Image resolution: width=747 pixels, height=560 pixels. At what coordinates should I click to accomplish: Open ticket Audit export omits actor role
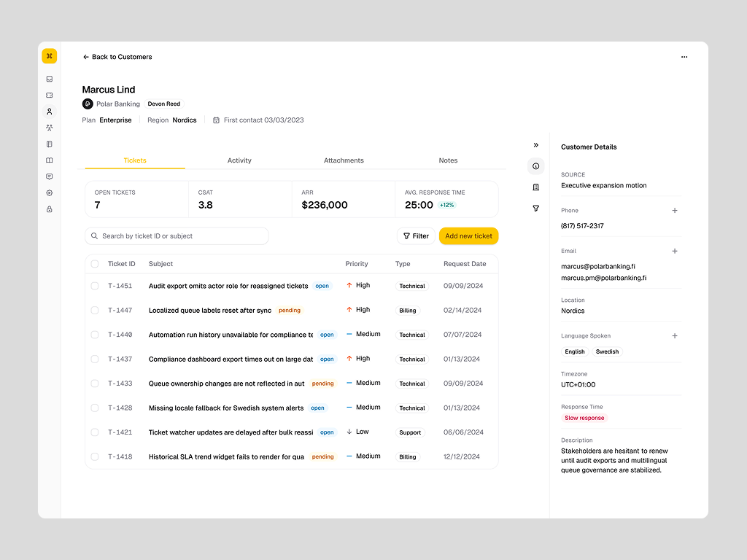(x=228, y=286)
